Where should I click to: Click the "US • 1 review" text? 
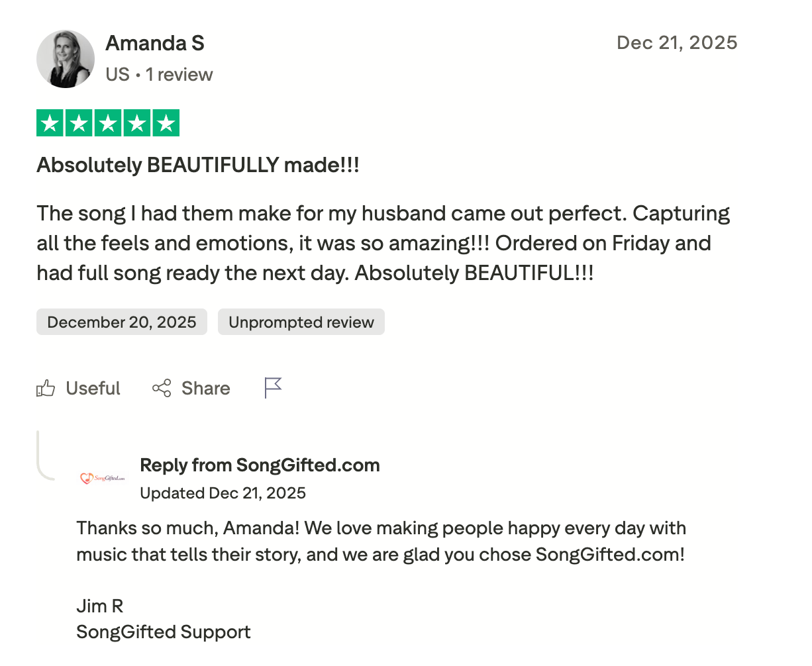pos(159,74)
